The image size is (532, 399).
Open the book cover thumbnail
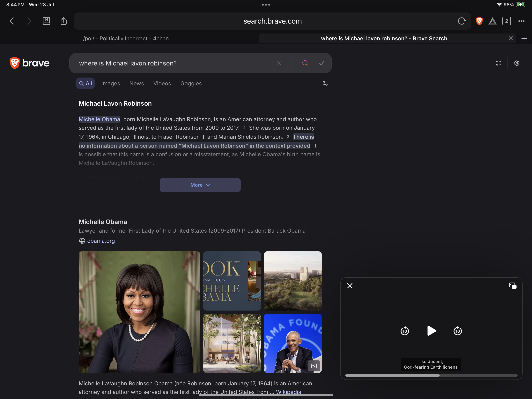pos(232,281)
